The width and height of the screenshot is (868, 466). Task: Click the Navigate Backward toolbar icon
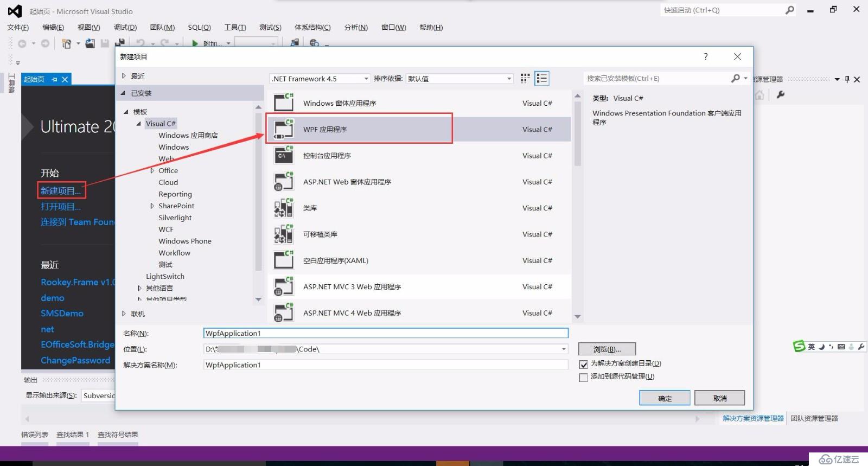point(22,43)
